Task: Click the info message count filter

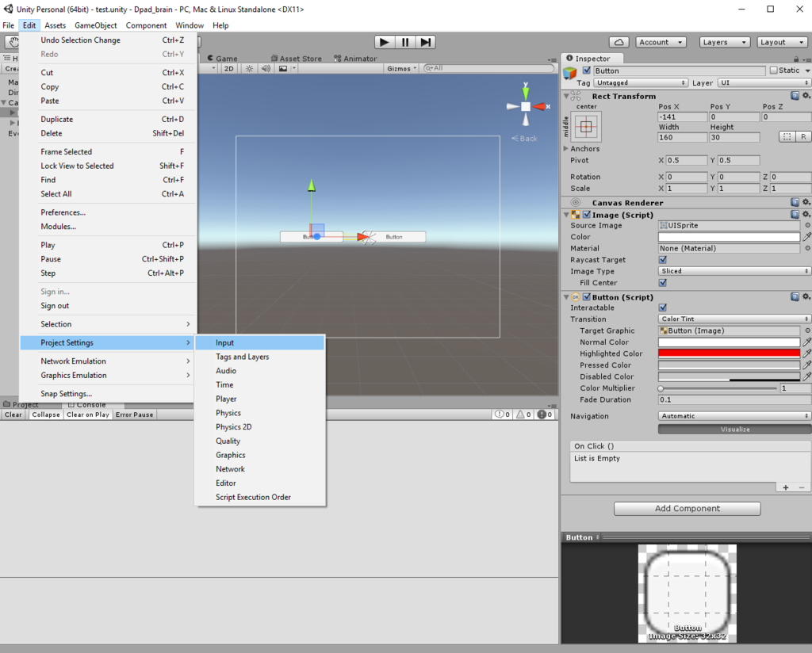Action: click(x=502, y=414)
